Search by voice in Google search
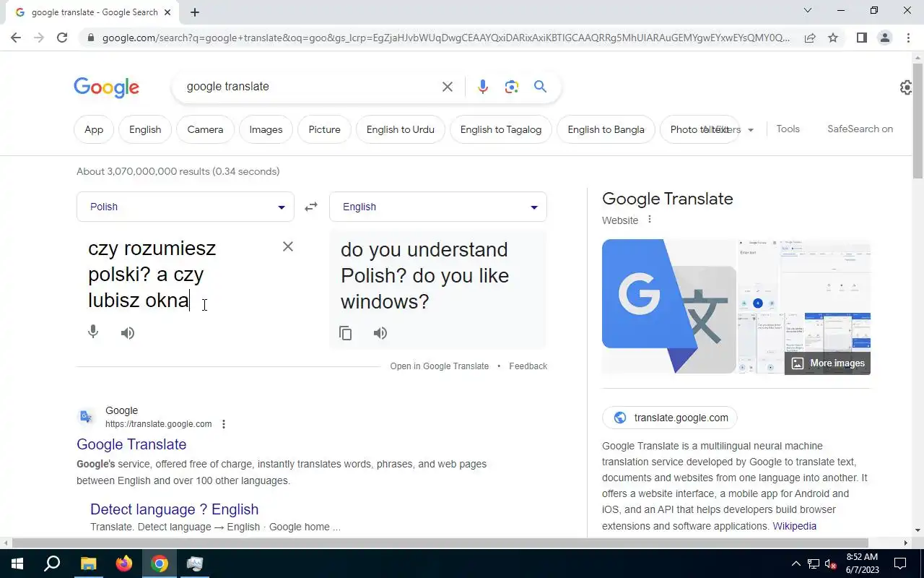Screen dimensions: 924x578 click(483, 87)
